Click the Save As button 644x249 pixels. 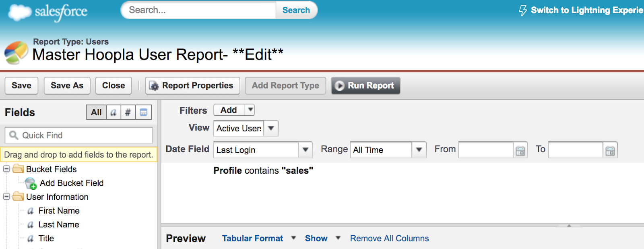tap(67, 85)
